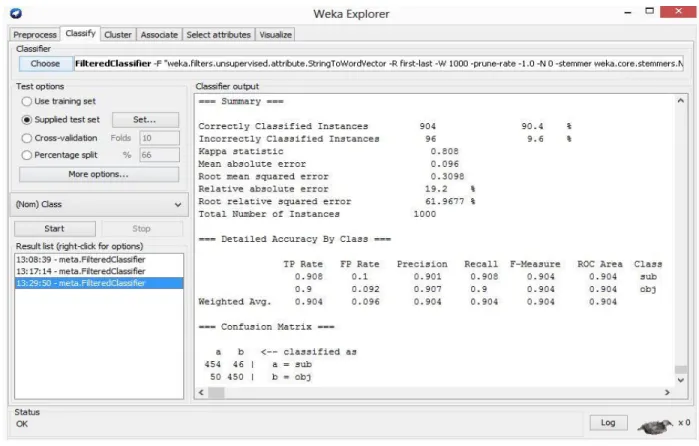The width and height of the screenshot is (699, 446).
Task: Click the Weka bird status icon
Action: (x=654, y=426)
